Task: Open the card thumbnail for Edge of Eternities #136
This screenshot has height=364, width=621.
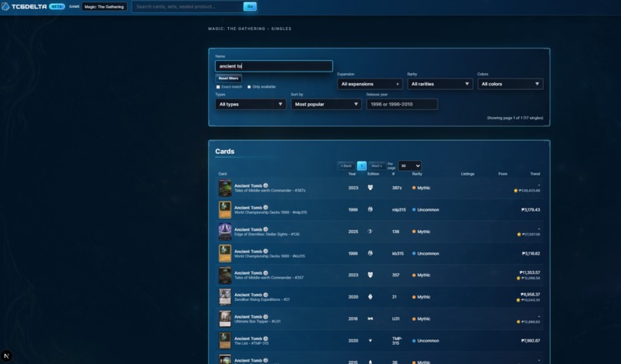Action: [225, 232]
